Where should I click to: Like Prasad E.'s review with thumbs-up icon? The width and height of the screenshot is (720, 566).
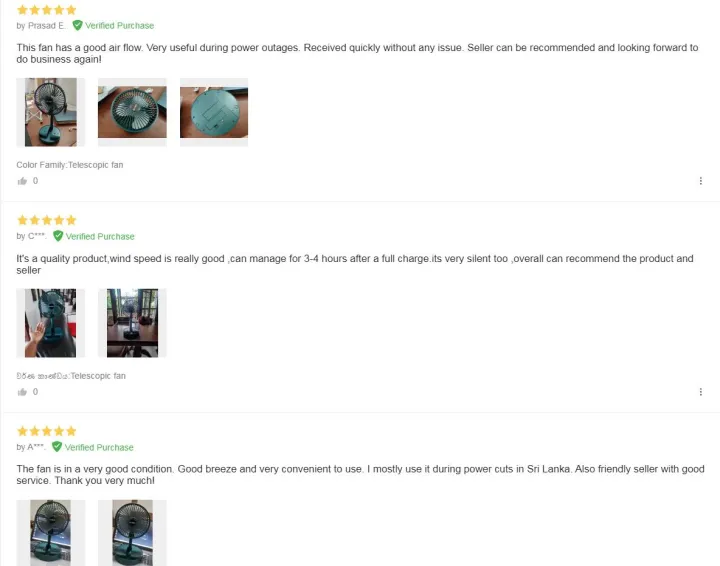[x=22, y=181]
